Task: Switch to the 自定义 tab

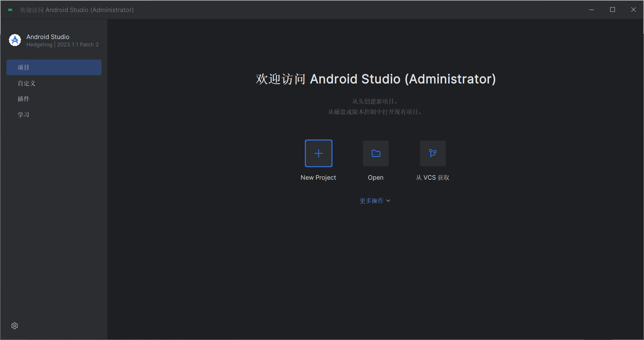Action: 27,83
